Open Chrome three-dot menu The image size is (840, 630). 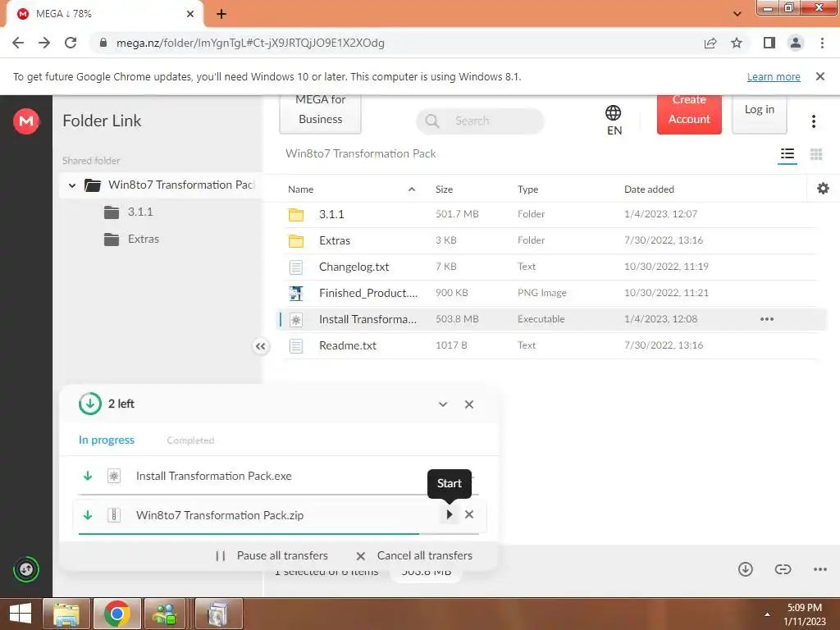[x=822, y=43]
